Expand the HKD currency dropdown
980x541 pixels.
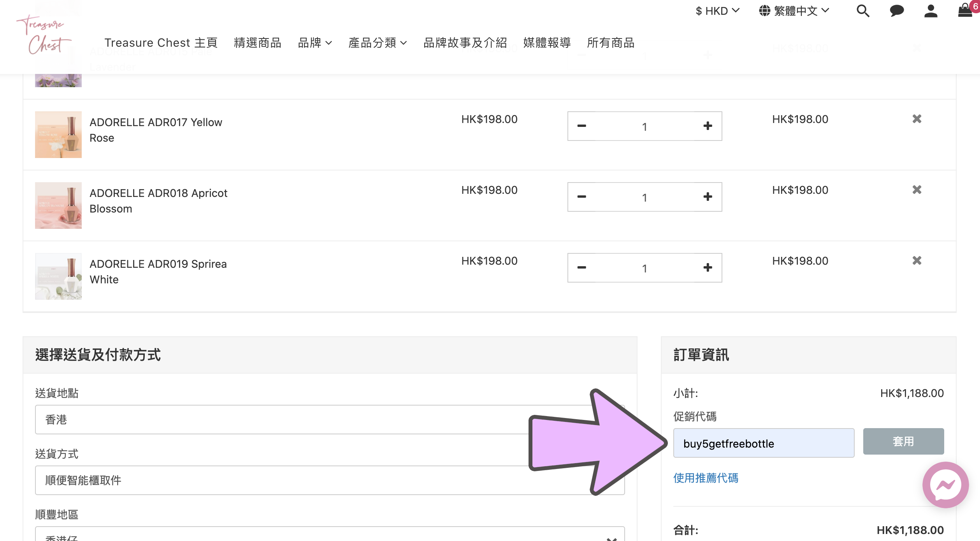717,11
